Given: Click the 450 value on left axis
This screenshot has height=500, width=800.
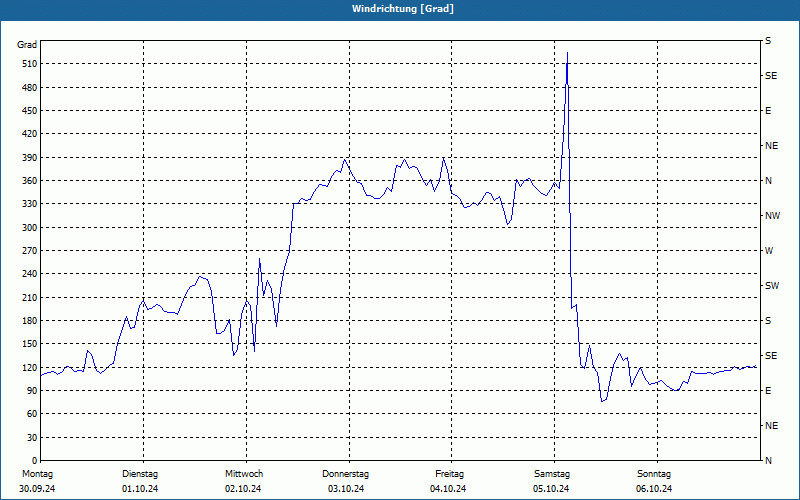Looking at the screenshot, I should [29, 111].
